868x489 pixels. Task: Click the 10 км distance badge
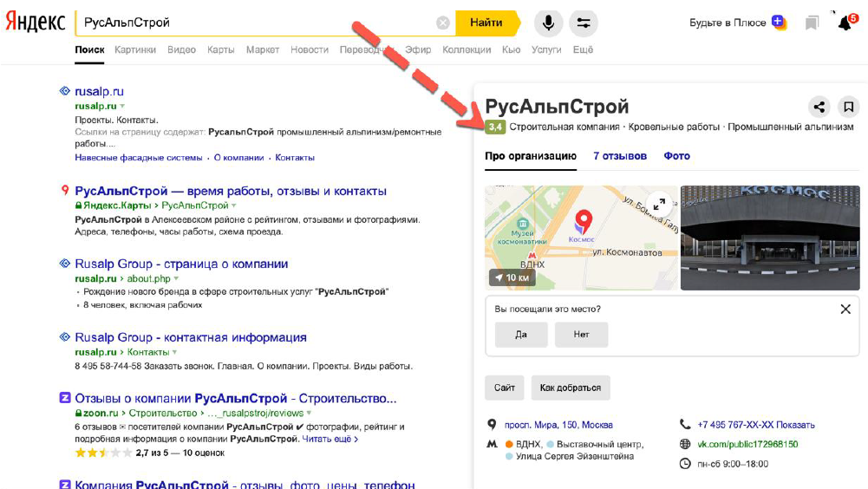click(x=512, y=277)
